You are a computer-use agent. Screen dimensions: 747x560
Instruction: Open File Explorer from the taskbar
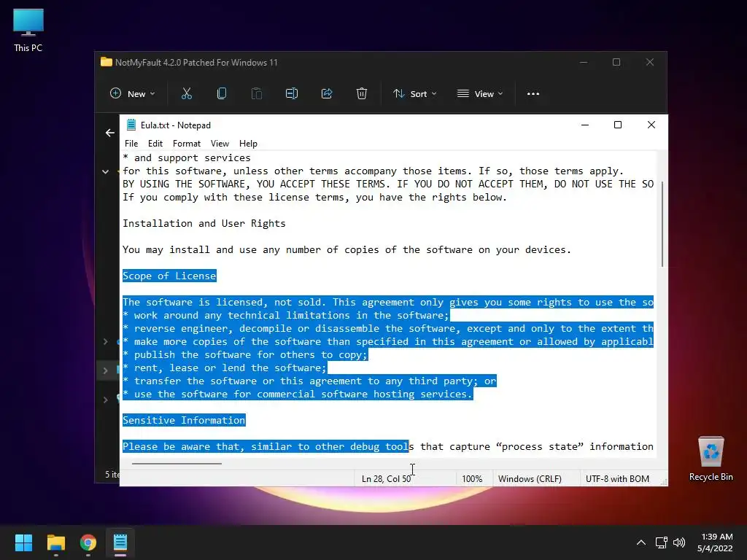click(55, 542)
